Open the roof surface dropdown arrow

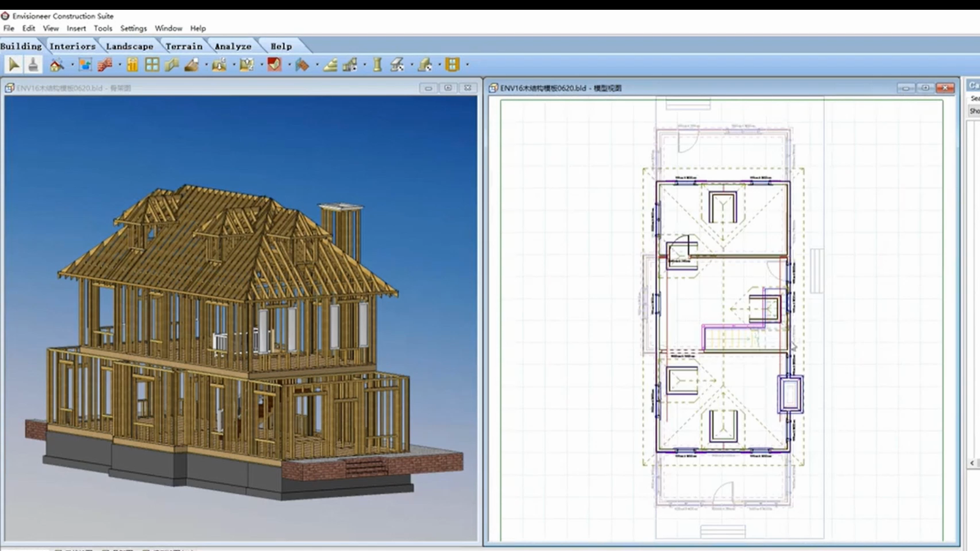[289, 64]
